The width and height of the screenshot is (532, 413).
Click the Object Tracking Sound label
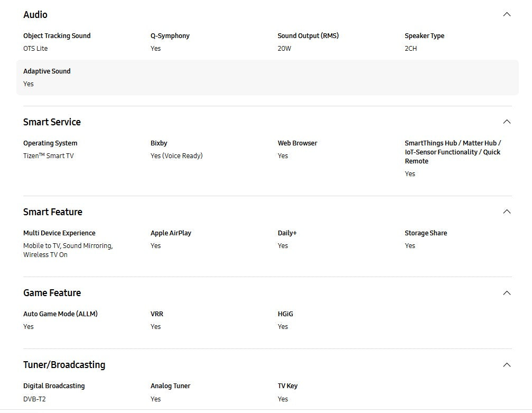point(57,36)
